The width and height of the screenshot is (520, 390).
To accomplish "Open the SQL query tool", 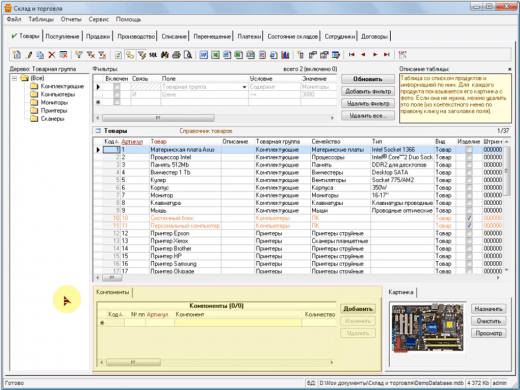I will click(x=153, y=55).
